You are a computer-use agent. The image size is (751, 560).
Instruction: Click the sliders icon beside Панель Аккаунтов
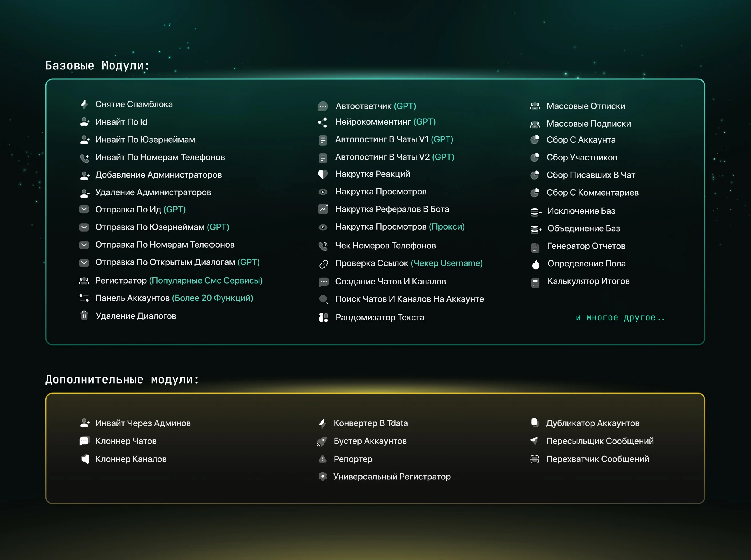tap(84, 298)
